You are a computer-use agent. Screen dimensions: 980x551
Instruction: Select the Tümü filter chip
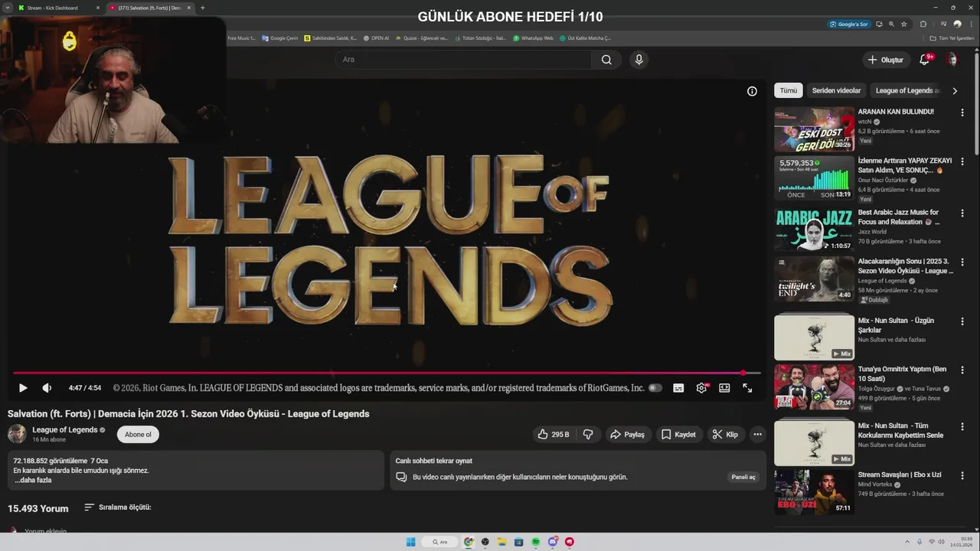click(789, 90)
